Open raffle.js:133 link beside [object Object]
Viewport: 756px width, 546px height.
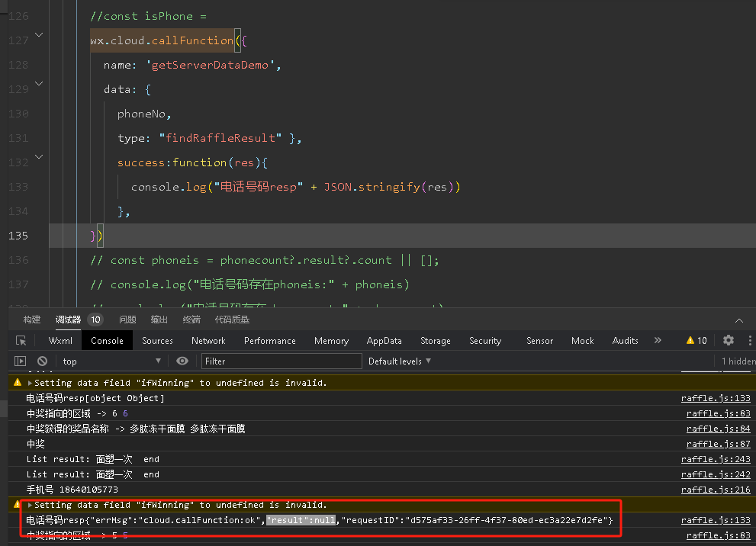click(716, 398)
